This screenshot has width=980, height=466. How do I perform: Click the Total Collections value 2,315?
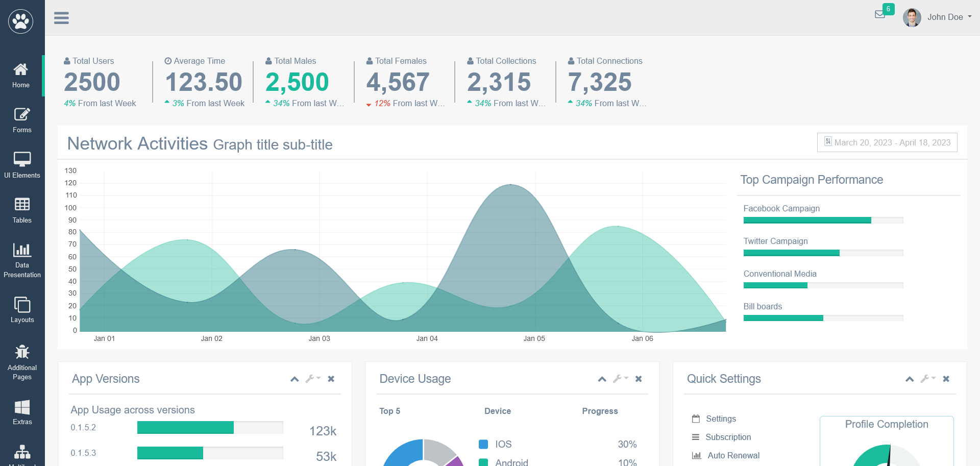pos(499,82)
